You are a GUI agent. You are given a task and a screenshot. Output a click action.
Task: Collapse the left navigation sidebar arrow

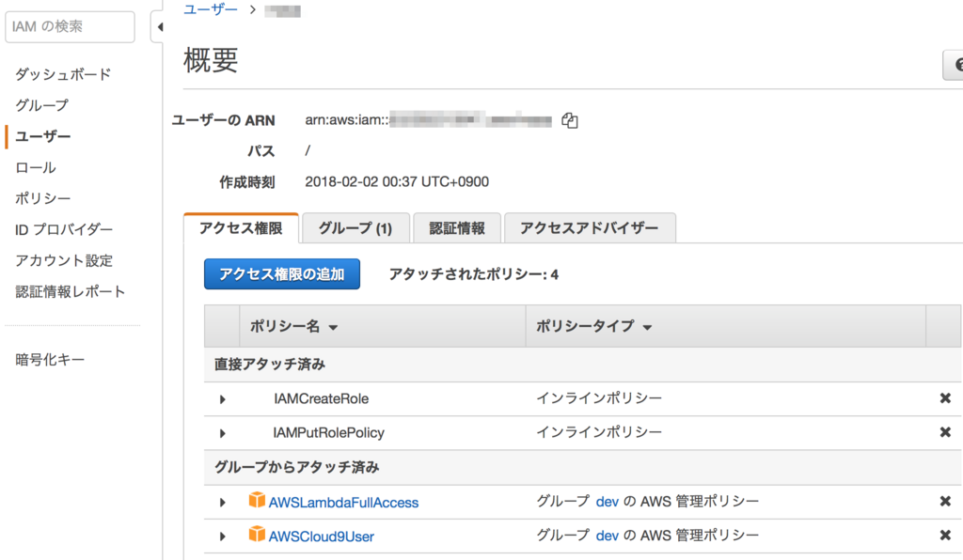(160, 27)
